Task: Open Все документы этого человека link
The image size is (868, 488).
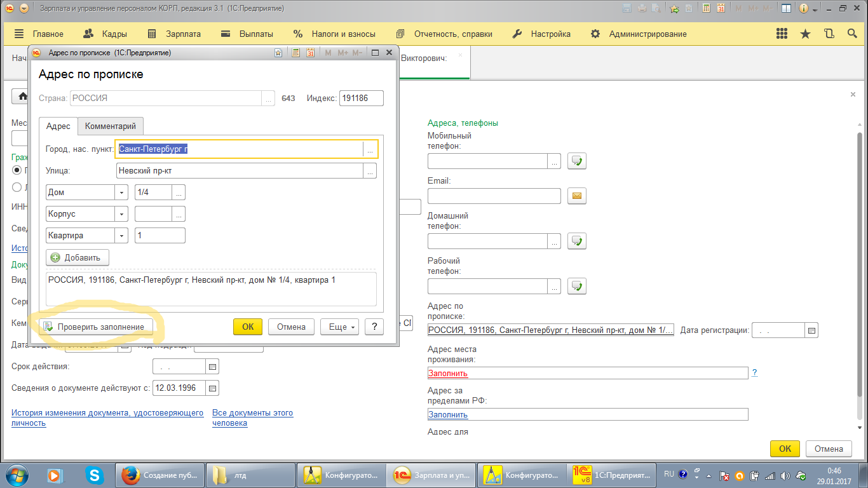Action: 253,417
